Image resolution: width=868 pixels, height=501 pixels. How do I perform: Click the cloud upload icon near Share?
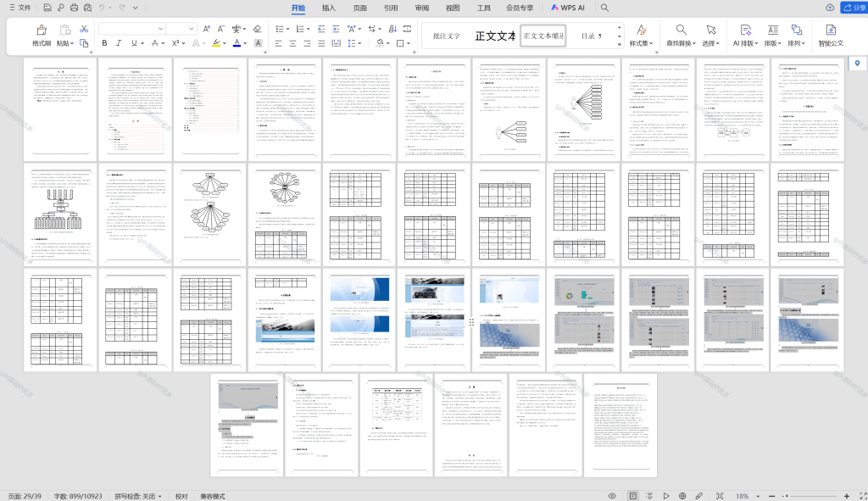click(x=830, y=8)
